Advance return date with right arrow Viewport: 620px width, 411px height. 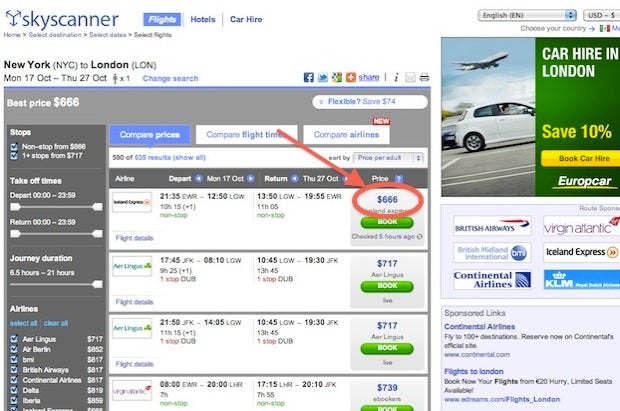[x=346, y=179]
